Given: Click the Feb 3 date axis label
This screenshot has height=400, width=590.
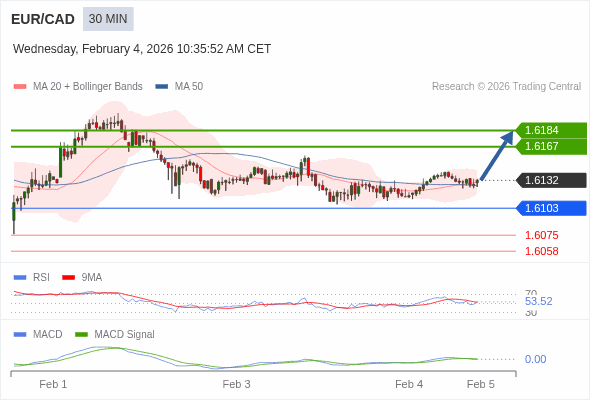Looking at the screenshot, I should click(x=236, y=385).
